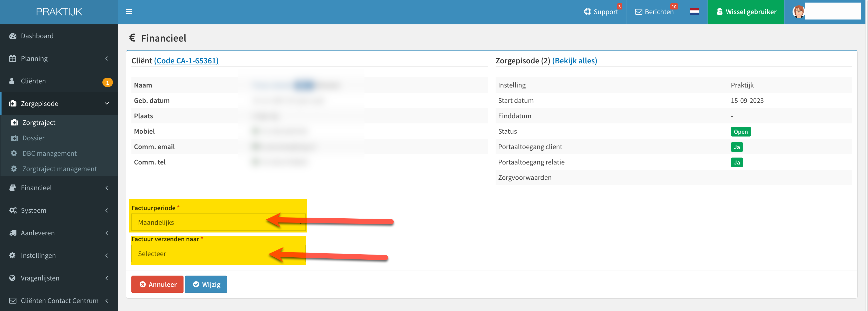Expand Instellingen menu chevron
This screenshot has height=311, width=868.
coord(107,255)
